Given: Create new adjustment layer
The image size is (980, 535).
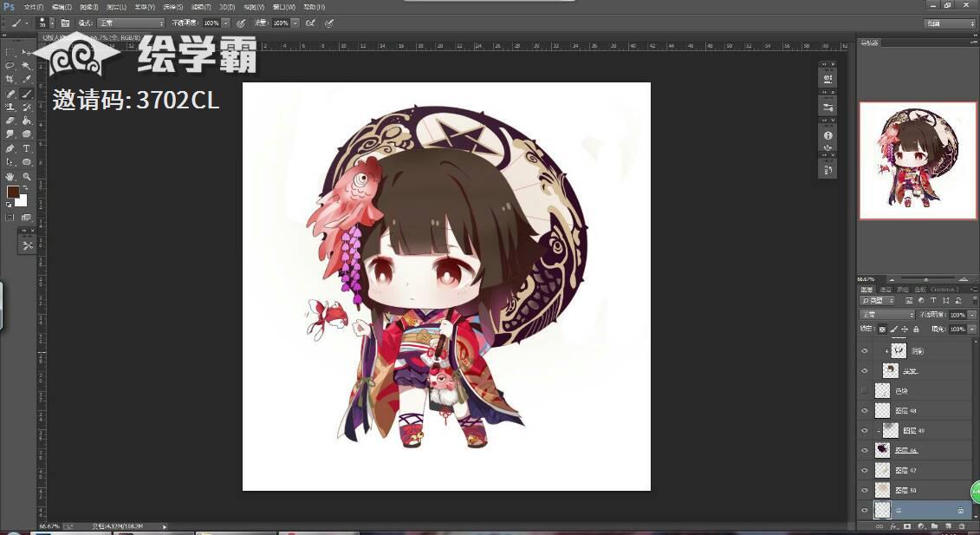Looking at the screenshot, I should [920, 527].
